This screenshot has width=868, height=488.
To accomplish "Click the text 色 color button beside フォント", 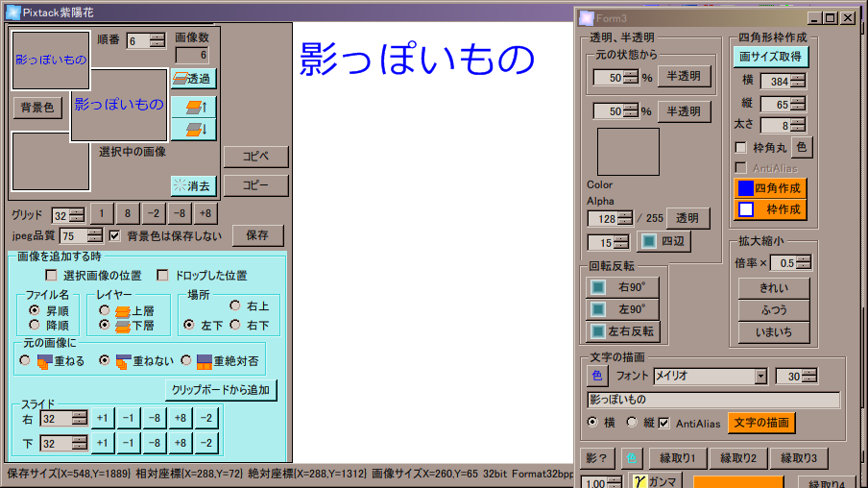I will (597, 376).
